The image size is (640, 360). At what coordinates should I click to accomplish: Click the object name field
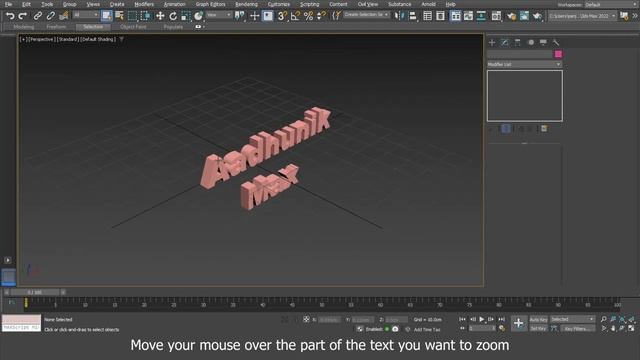520,54
